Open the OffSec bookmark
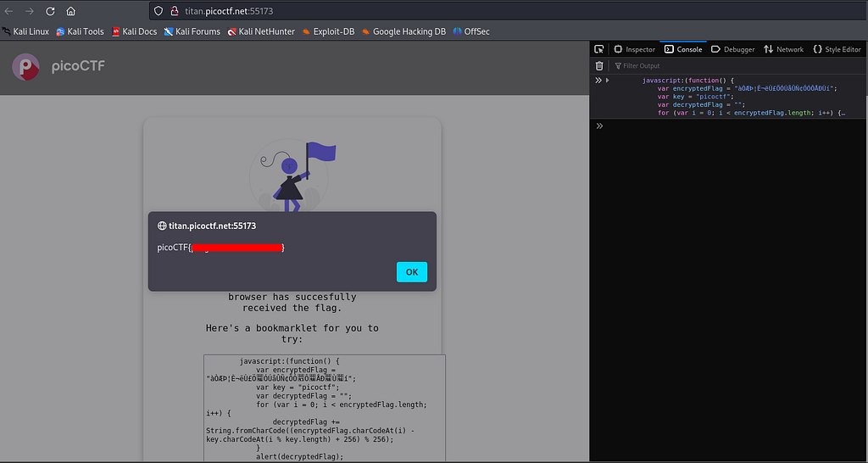Viewport: 868px width, 463px height. pos(471,31)
